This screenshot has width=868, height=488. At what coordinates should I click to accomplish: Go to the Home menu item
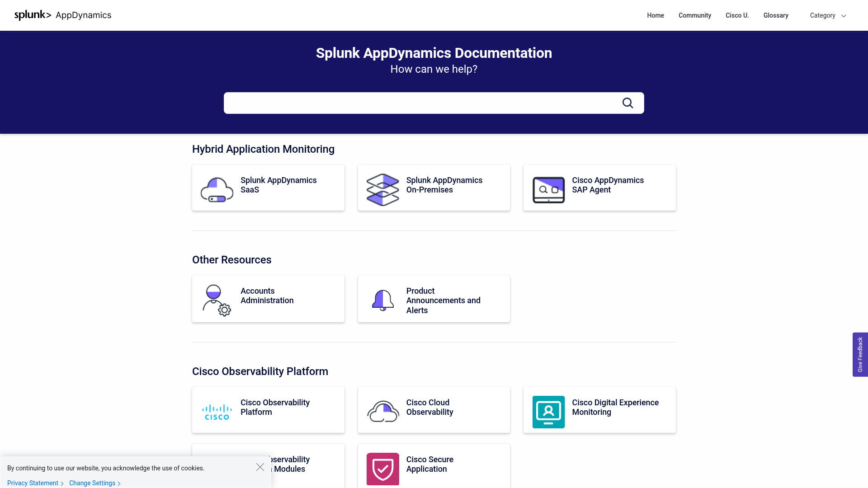coord(655,15)
